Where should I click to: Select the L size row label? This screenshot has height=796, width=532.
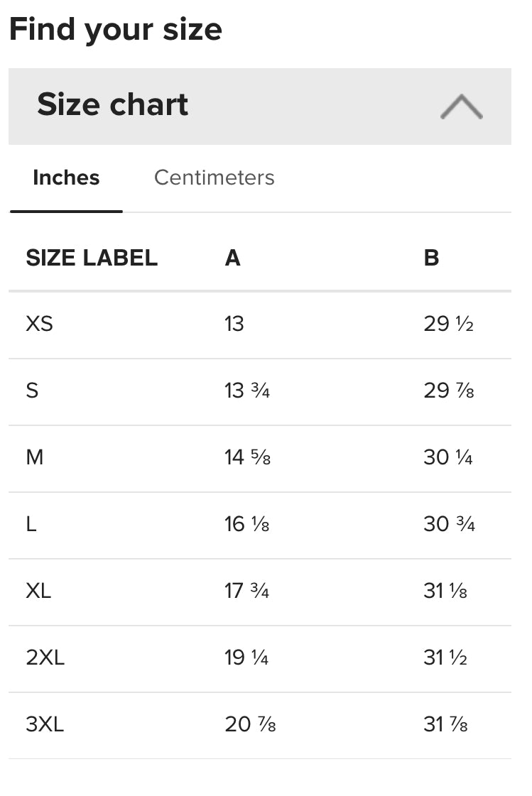[31, 524]
